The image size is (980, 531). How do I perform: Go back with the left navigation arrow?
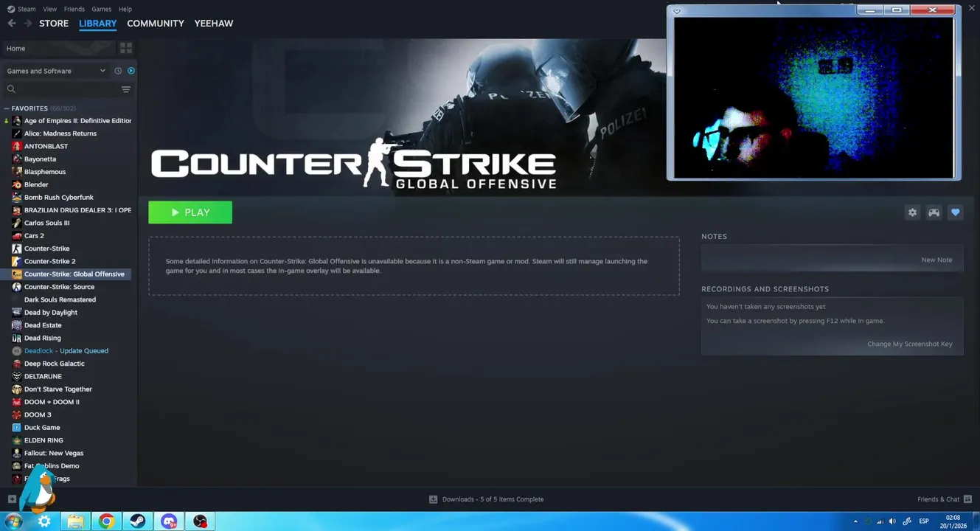pyautogui.click(x=12, y=24)
